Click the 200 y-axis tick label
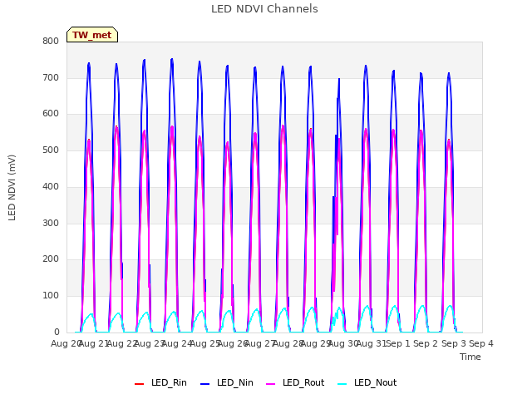 [x=51, y=259]
